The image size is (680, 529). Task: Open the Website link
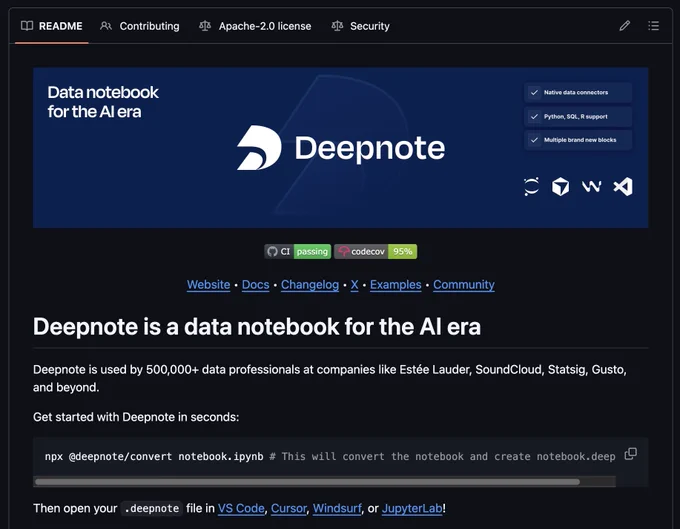[x=209, y=285]
